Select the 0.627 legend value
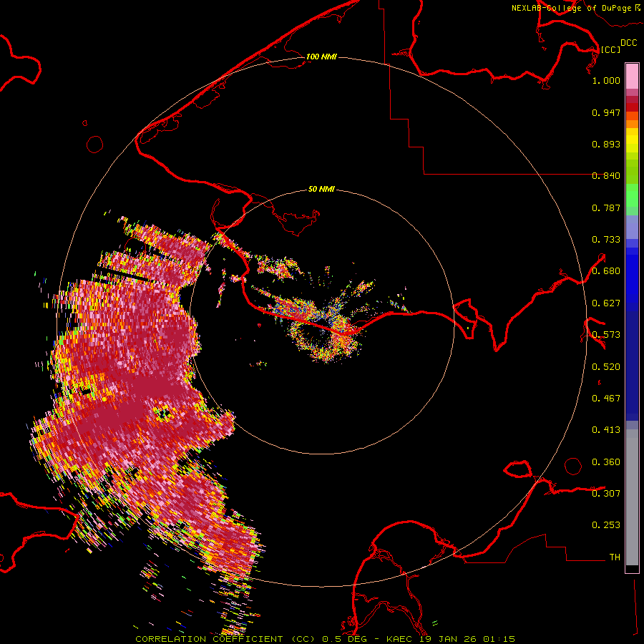644x644 pixels. pyautogui.click(x=606, y=303)
